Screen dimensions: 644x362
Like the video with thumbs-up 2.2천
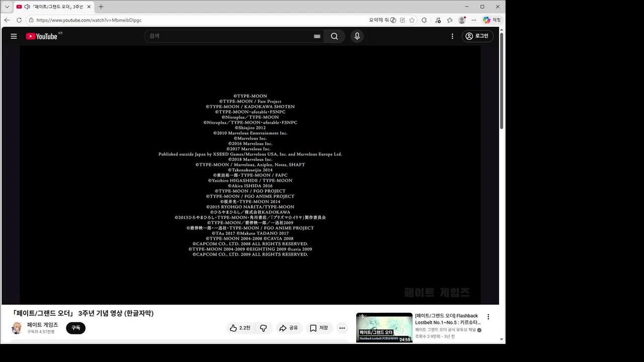240,328
